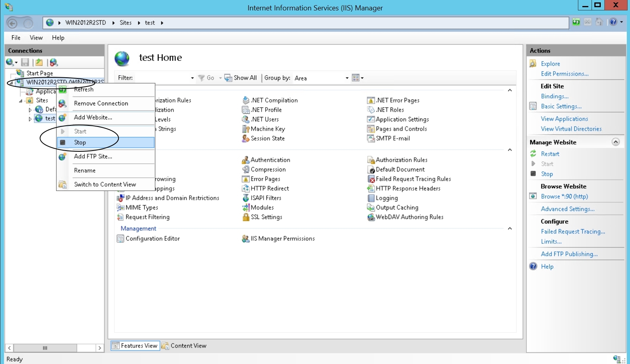Screen dimensions: 630x364
Task: Open the Bindings link
Action: click(555, 96)
